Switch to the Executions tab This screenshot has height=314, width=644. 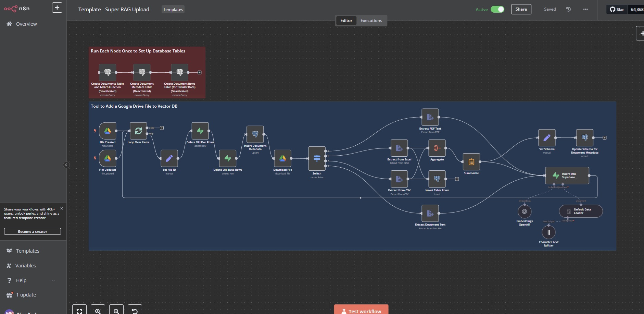pyautogui.click(x=371, y=20)
